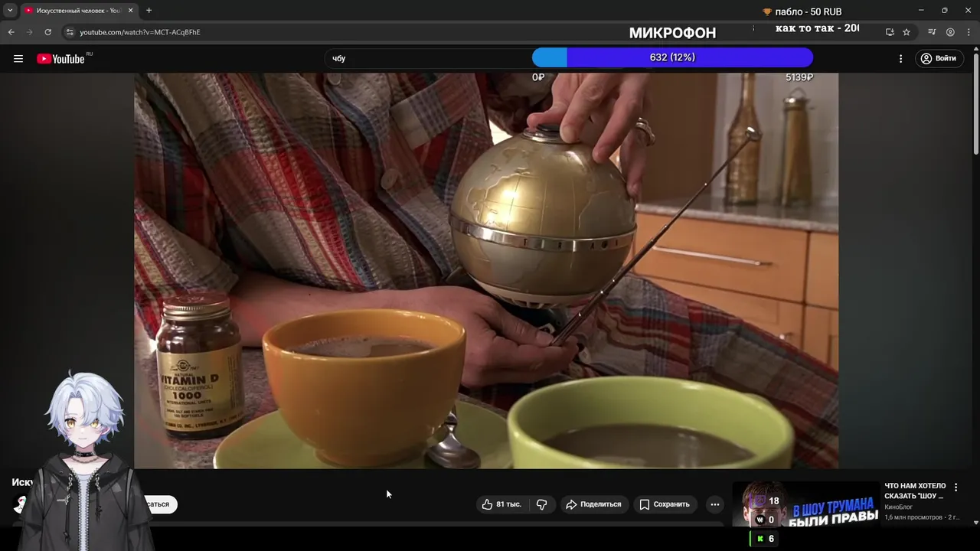Expand the tab search dropdown arrow

click(10, 11)
